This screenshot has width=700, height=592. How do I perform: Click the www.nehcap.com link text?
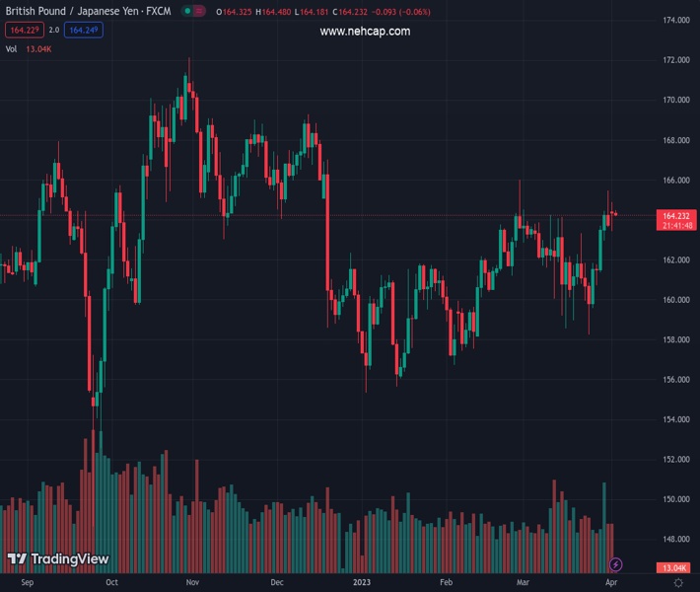(365, 32)
